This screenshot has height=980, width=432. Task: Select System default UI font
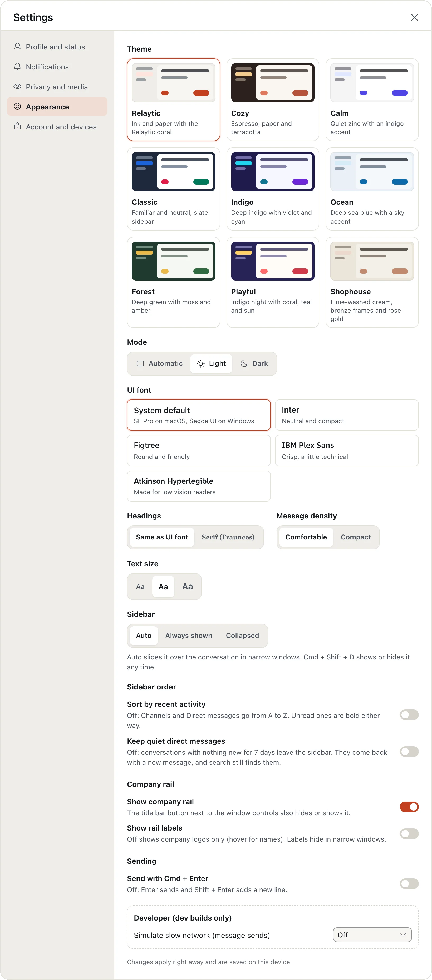(199, 415)
